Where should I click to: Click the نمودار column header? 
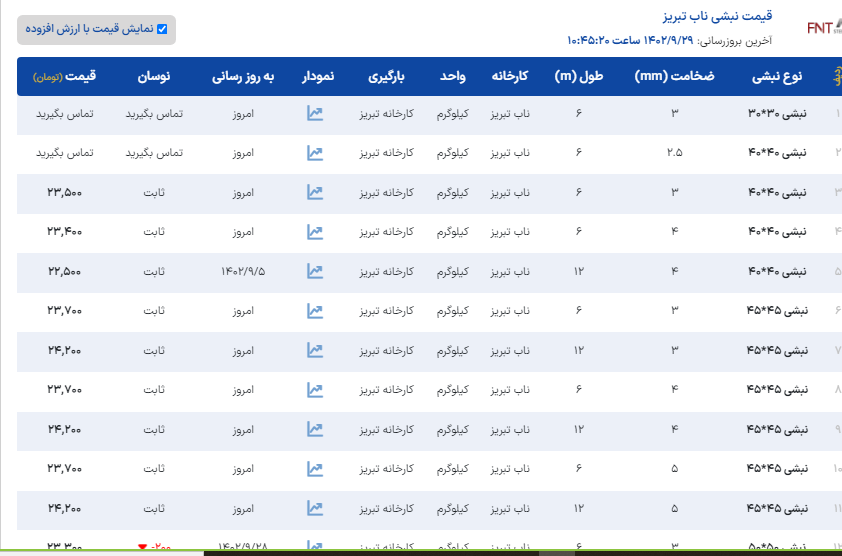coord(325,77)
